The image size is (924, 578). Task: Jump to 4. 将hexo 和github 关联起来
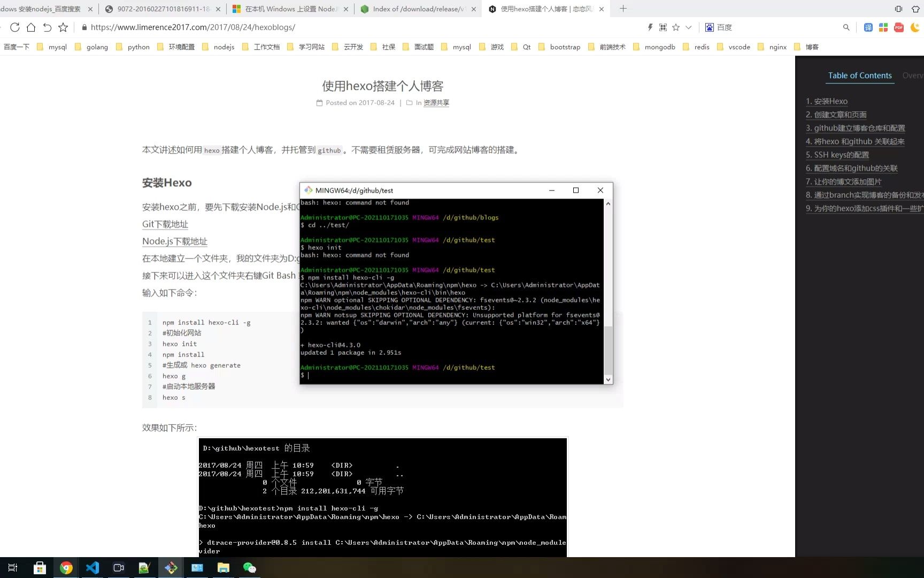(x=855, y=141)
